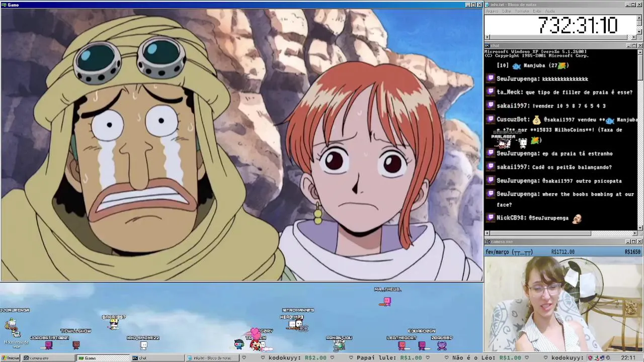Click the 732:31:10 timer text

coord(578,25)
